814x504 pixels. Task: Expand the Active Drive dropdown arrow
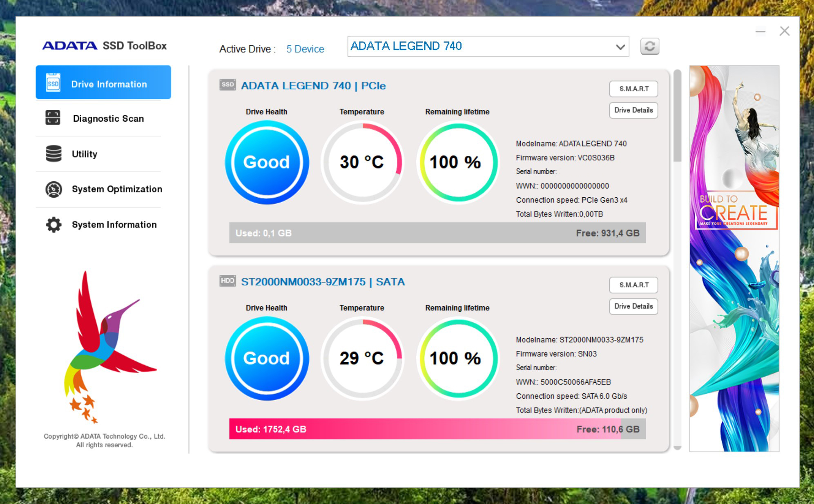[x=620, y=47]
